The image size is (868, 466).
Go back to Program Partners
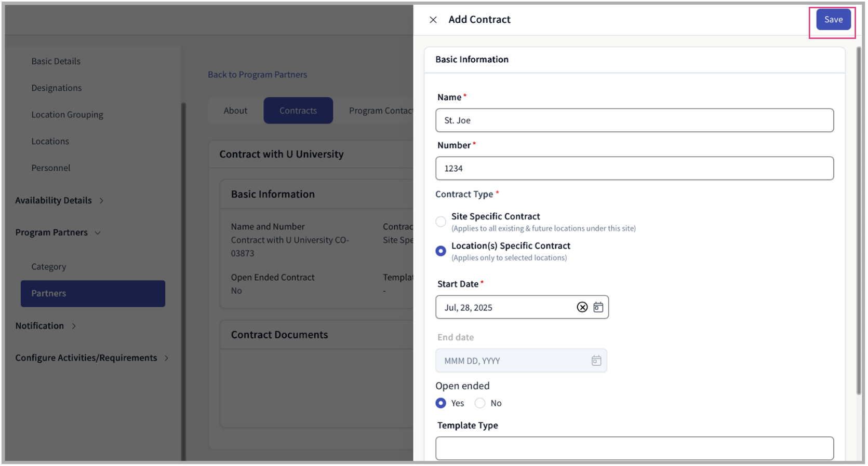(x=257, y=75)
